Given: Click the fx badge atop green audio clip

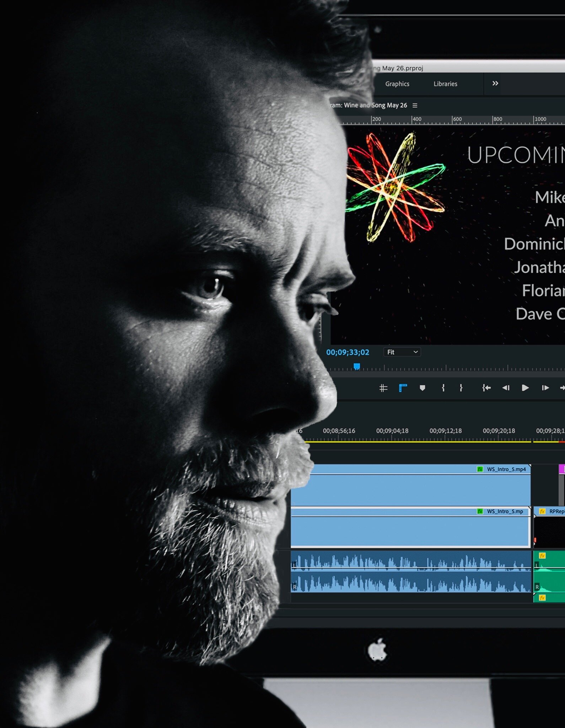Looking at the screenshot, I should click(542, 556).
